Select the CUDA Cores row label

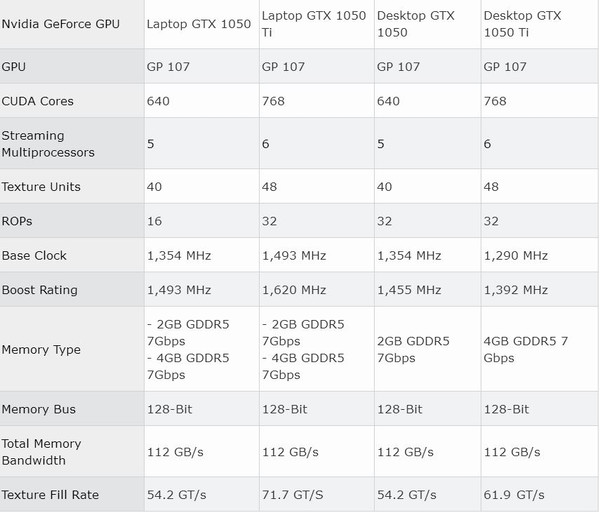coord(38,101)
